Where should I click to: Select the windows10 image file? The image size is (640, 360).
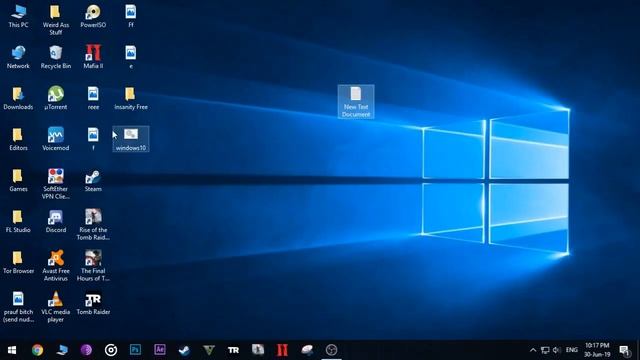131,139
